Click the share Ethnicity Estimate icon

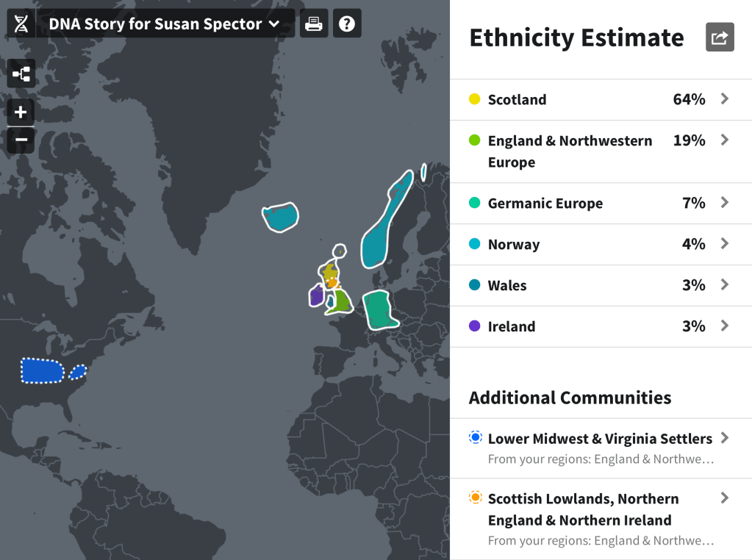[x=720, y=37]
